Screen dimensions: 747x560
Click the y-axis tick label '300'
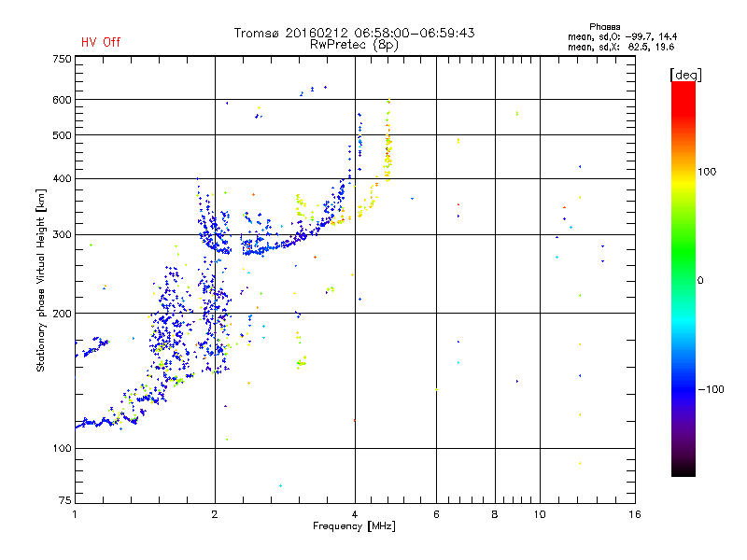pos(62,234)
